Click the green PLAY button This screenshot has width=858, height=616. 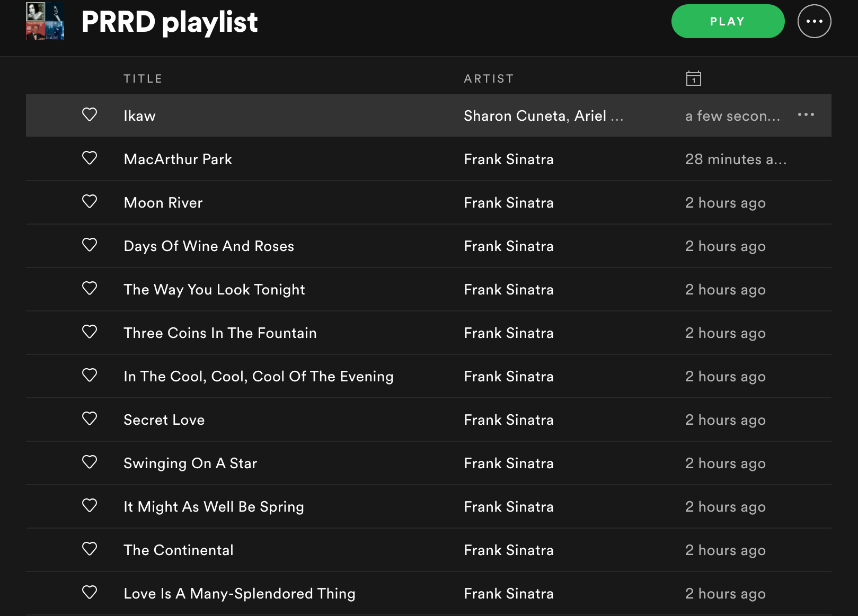coord(728,21)
